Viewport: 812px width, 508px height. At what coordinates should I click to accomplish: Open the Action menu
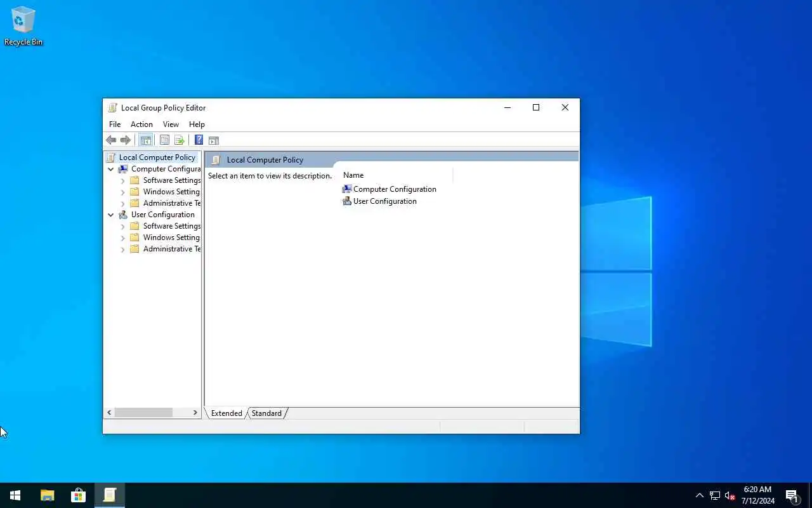click(x=141, y=124)
